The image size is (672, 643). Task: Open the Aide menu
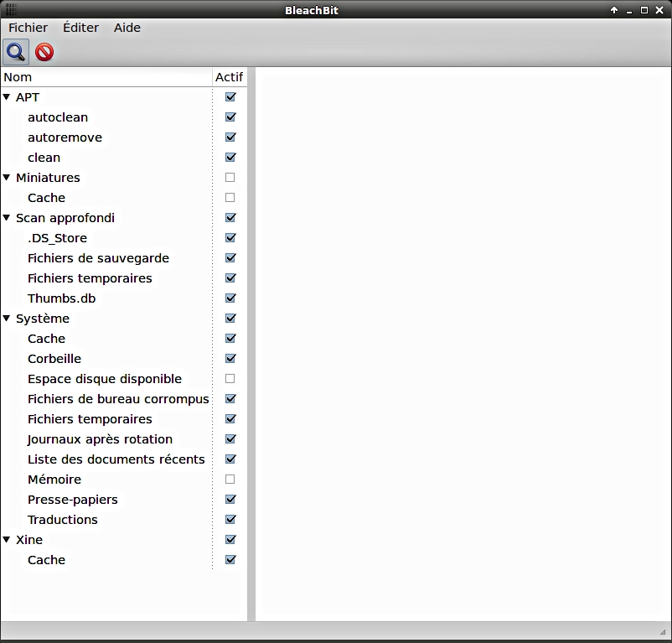point(127,28)
